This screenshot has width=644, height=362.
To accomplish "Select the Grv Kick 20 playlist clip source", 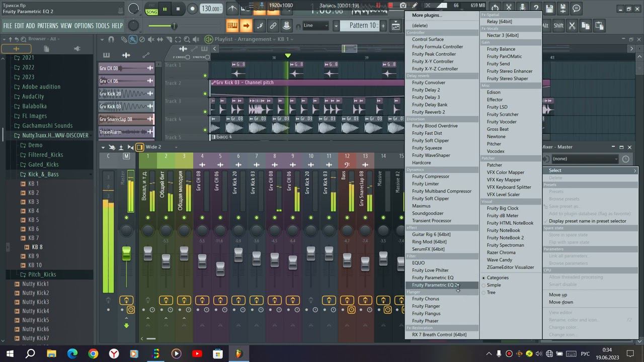I will coord(126,94).
